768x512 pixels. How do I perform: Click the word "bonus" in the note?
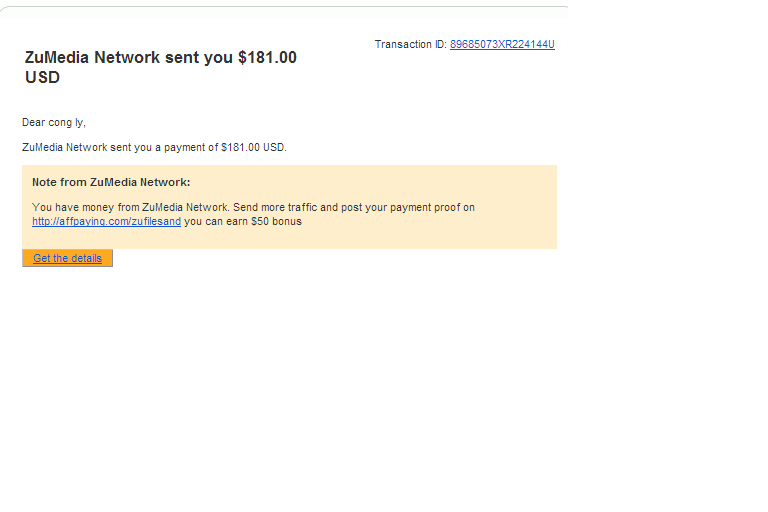pos(287,221)
